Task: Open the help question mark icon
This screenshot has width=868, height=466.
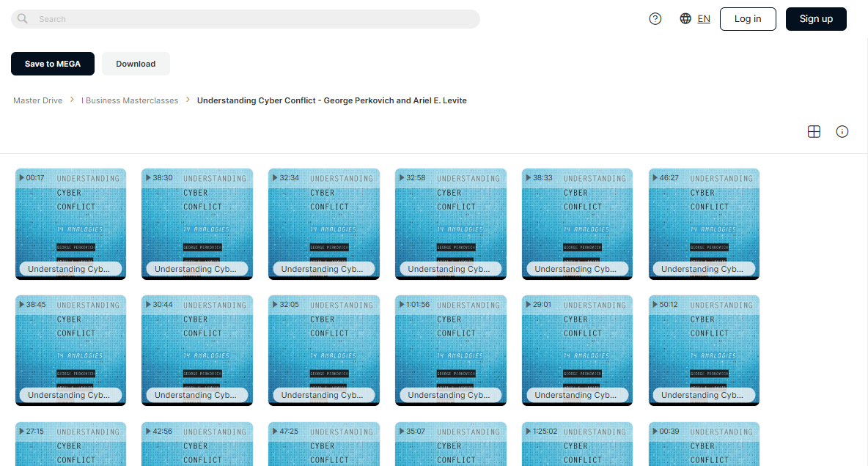Action: pos(655,19)
